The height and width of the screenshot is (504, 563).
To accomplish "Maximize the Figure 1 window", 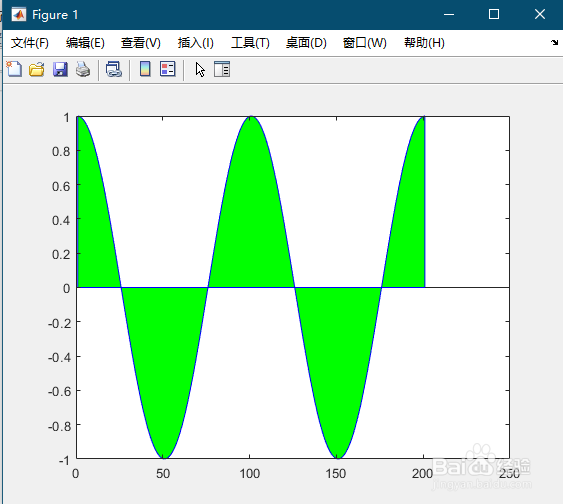I will [494, 15].
